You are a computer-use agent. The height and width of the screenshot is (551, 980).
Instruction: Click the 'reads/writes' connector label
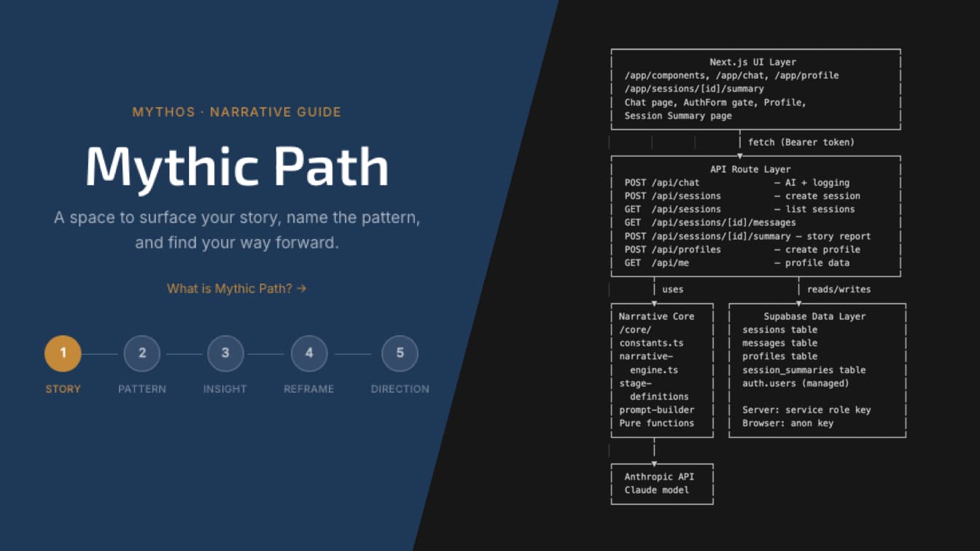(839, 289)
